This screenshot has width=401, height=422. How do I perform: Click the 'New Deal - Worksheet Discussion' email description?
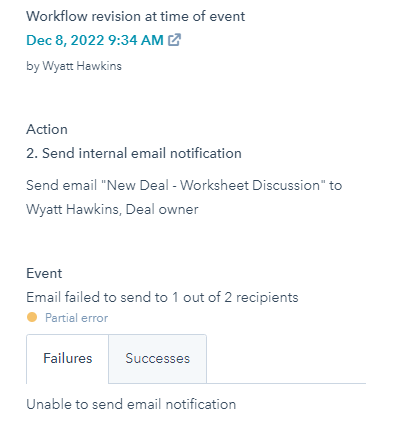tap(184, 185)
